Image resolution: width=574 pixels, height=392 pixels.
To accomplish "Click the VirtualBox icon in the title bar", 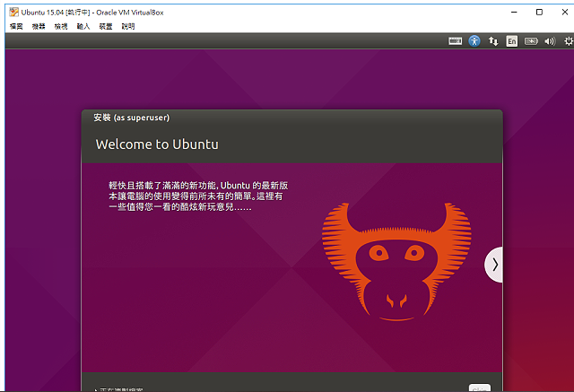I will pyautogui.click(x=14, y=12).
